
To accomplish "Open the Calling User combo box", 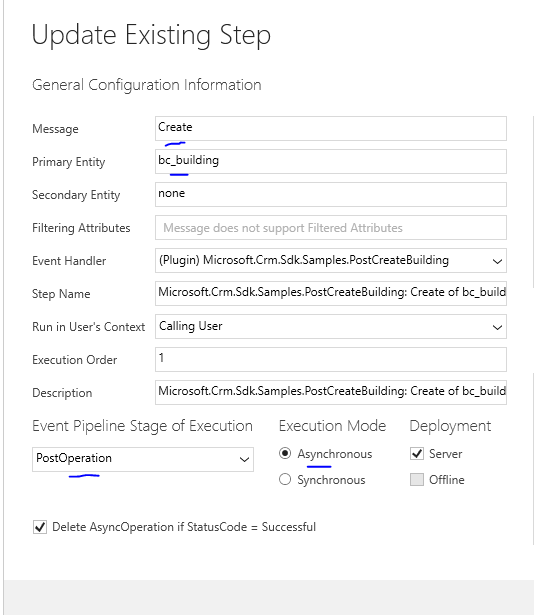I will click(331, 326).
